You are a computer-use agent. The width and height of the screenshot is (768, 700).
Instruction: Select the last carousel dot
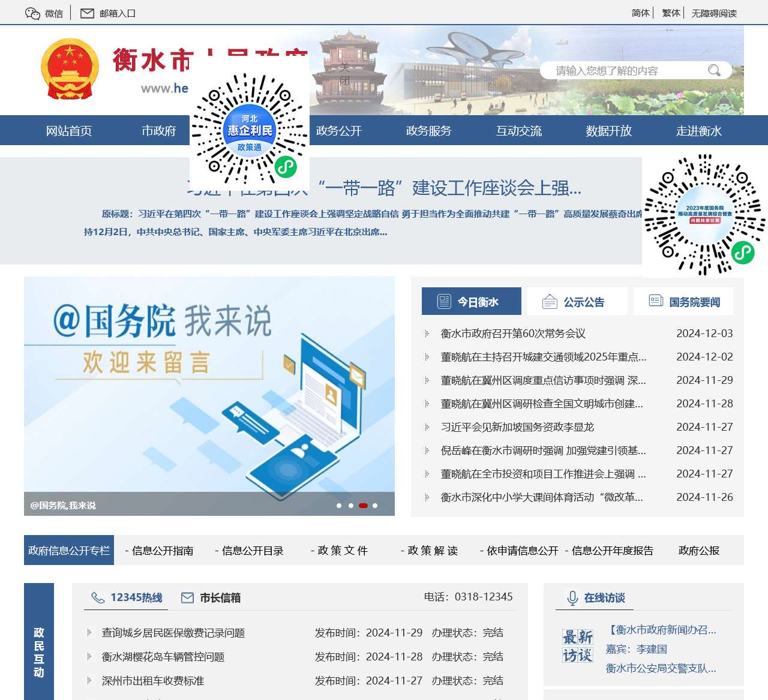(x=375, y=506)
